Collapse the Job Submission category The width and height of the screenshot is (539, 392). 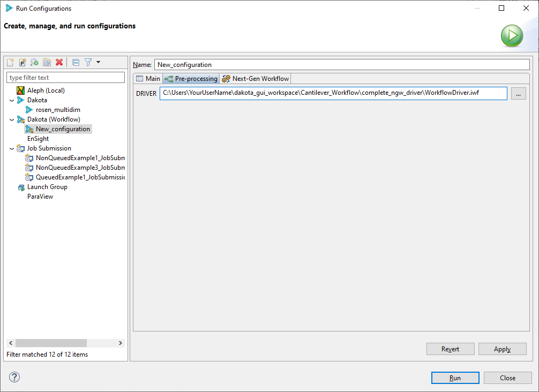[x=11, y=148]
